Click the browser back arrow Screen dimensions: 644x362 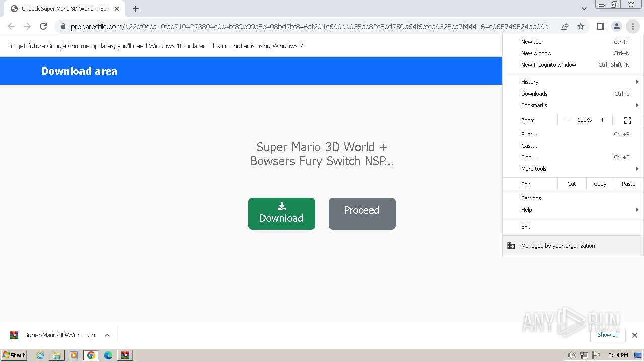click(x=11, y=26)
